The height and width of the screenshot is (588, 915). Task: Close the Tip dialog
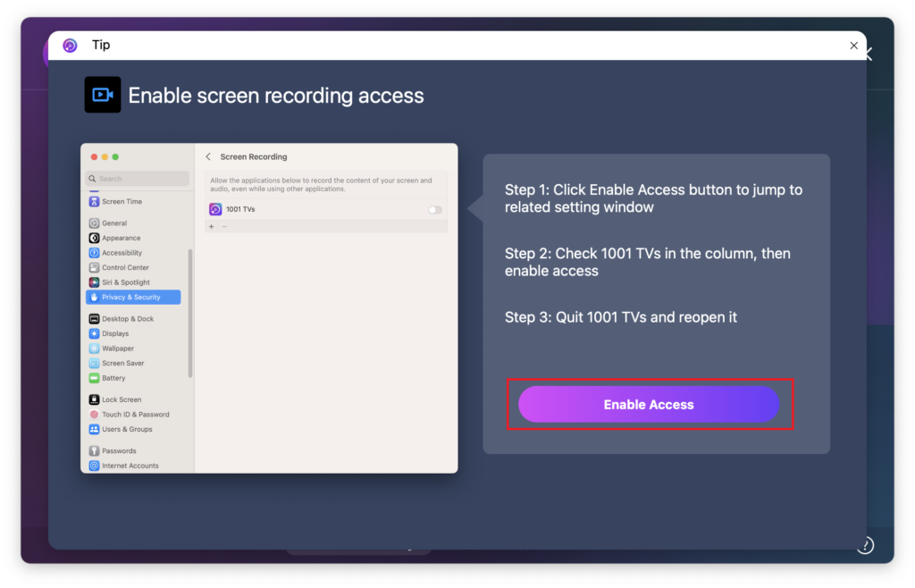point(853,46)
